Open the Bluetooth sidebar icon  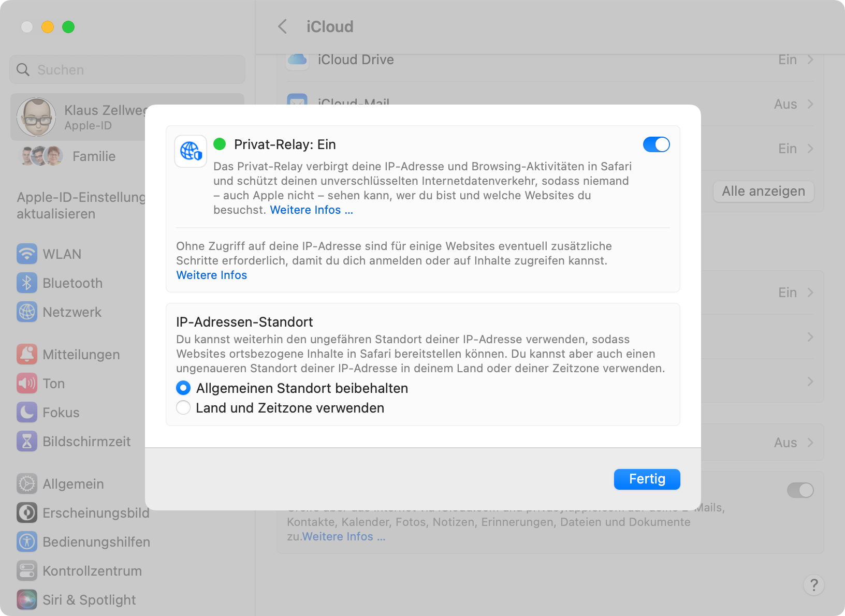click(27, 283)
